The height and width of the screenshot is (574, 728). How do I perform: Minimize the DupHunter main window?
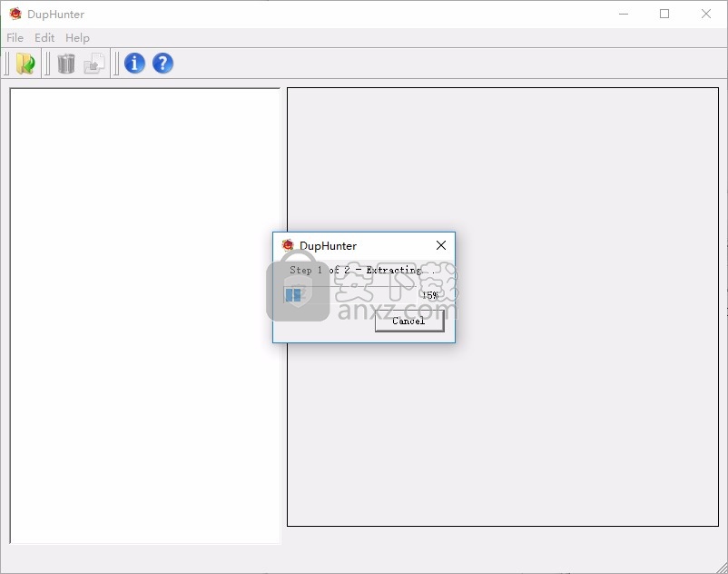coord(624,14)
